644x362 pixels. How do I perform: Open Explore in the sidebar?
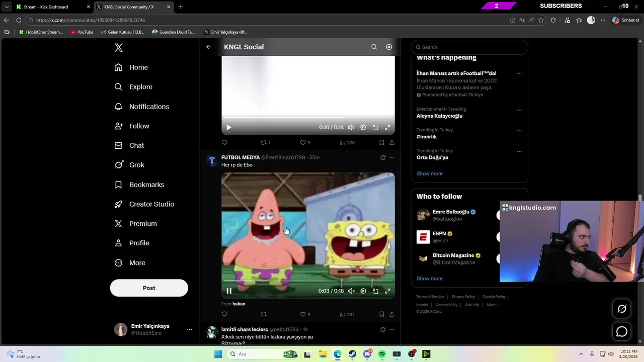pyautogui.click(x=133, y=87)
